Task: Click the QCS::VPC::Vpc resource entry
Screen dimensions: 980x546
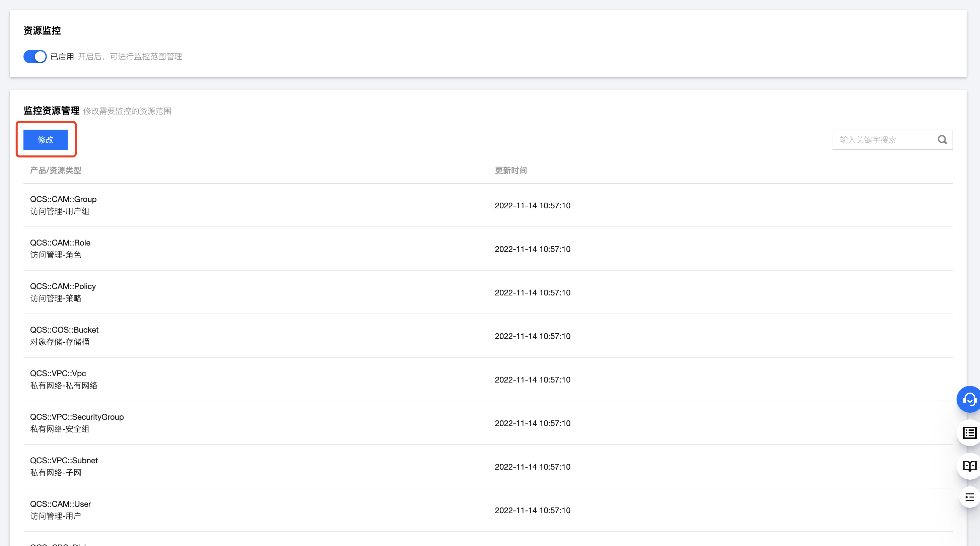Action: pyautogui.click(x=58, y=373)
